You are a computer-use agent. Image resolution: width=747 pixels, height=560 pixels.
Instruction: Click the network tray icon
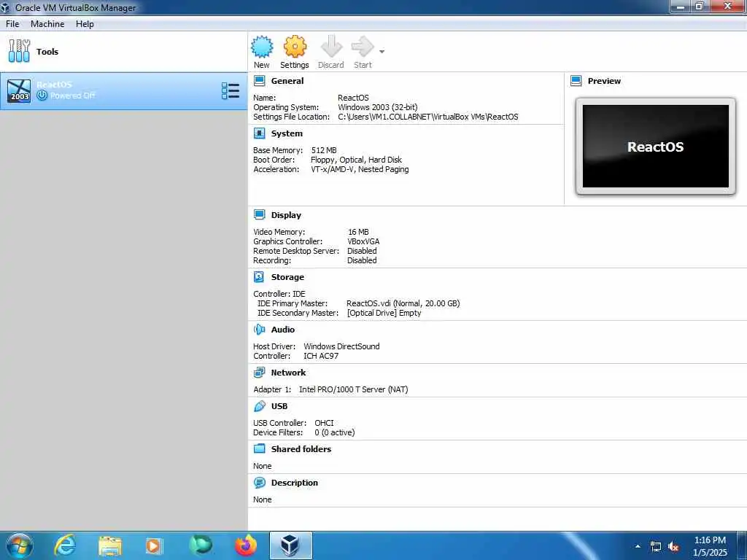[656, 547]
